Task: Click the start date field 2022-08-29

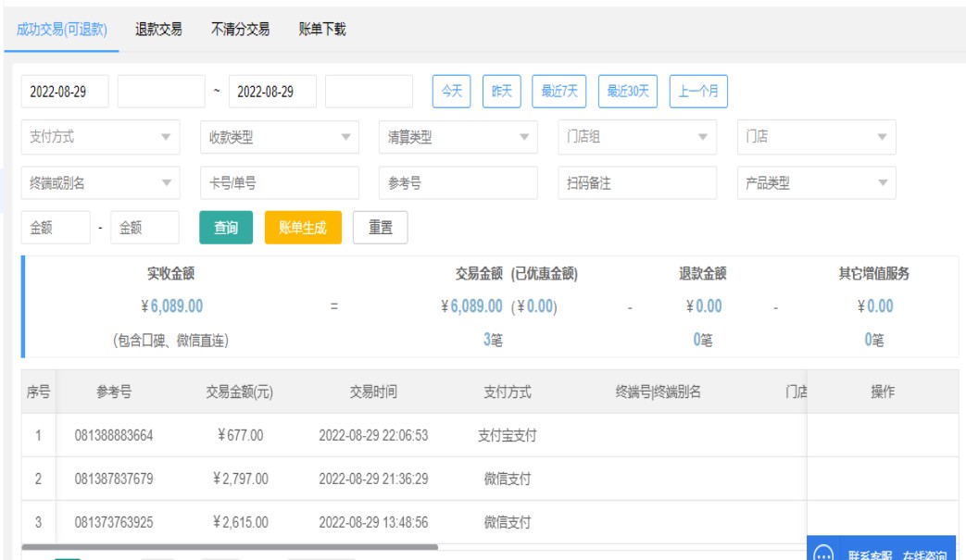Action: [65, 92]
